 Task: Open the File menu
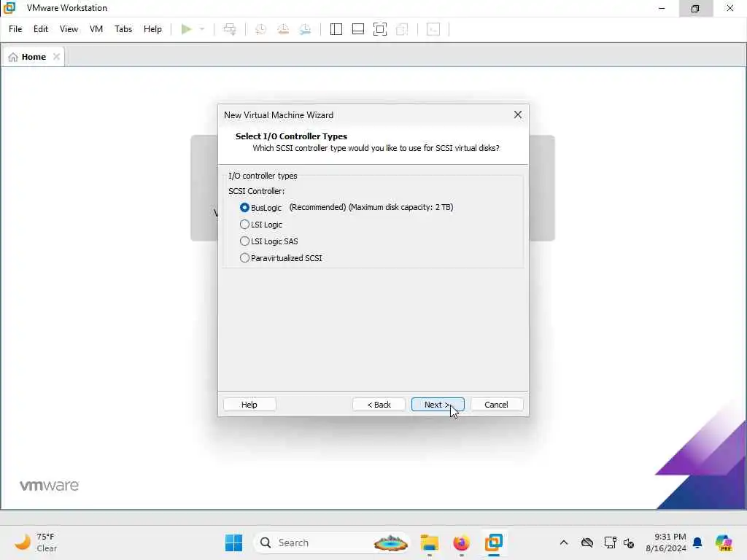tap(15, 29)
